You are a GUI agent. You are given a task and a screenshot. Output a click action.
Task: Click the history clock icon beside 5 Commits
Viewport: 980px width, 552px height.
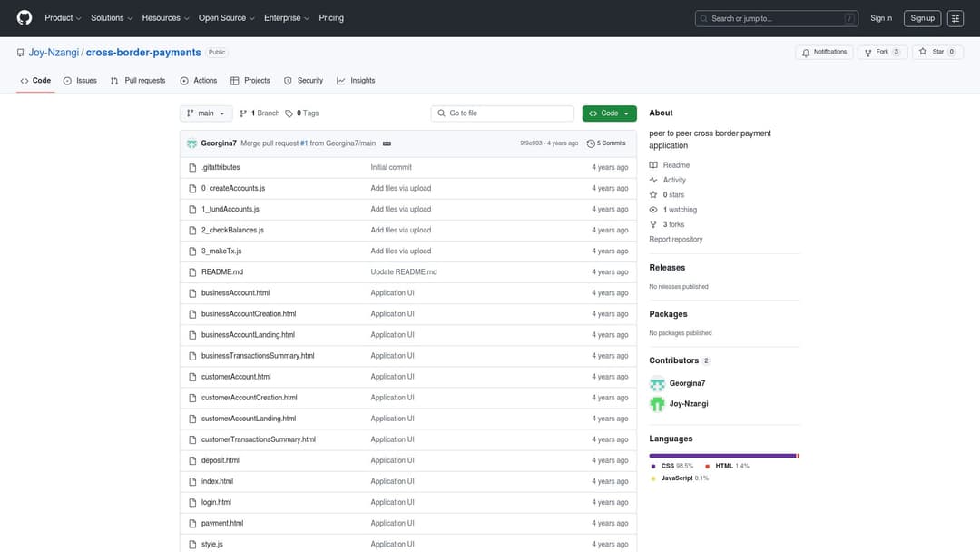coord(591,143)
